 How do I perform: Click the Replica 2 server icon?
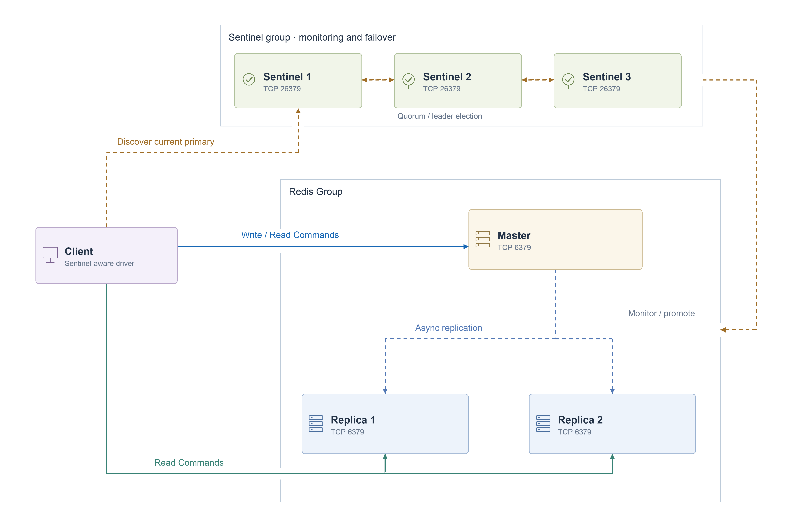(x=543, y=423)
